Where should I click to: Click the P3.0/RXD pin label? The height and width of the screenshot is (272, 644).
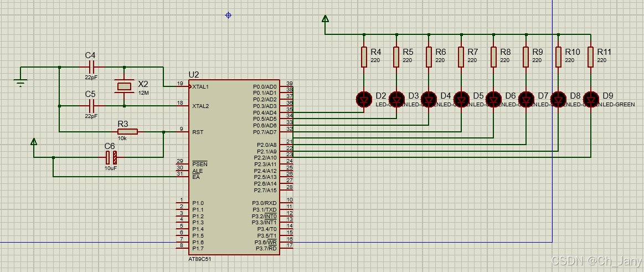pyautogui.click(x=265, y=203)
